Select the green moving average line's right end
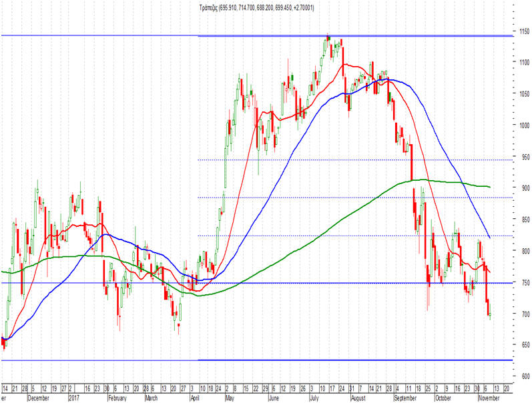The image size is (532, 403). point(489,187)
